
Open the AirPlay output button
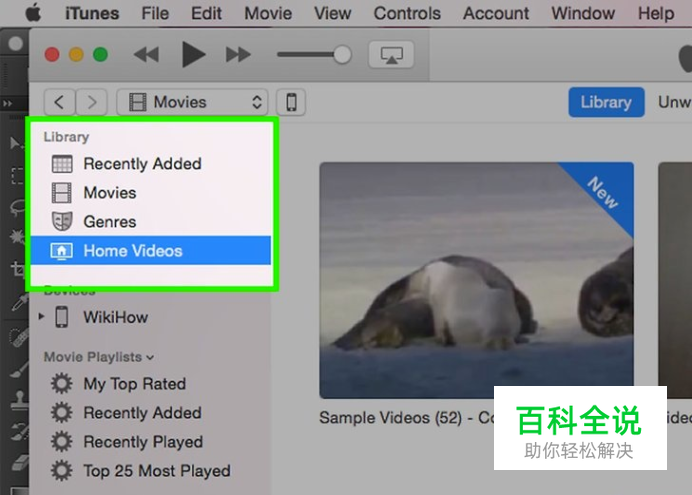391,55
